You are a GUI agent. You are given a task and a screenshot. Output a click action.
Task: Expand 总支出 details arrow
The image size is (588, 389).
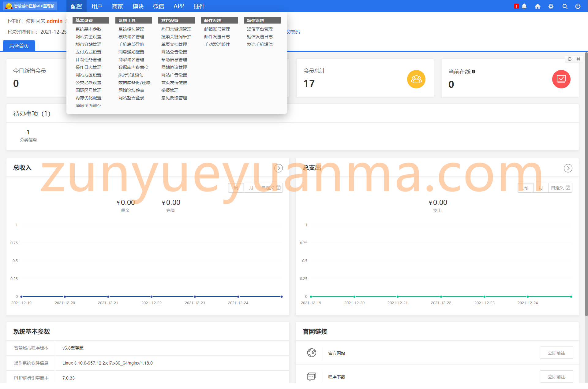point(568,168)
